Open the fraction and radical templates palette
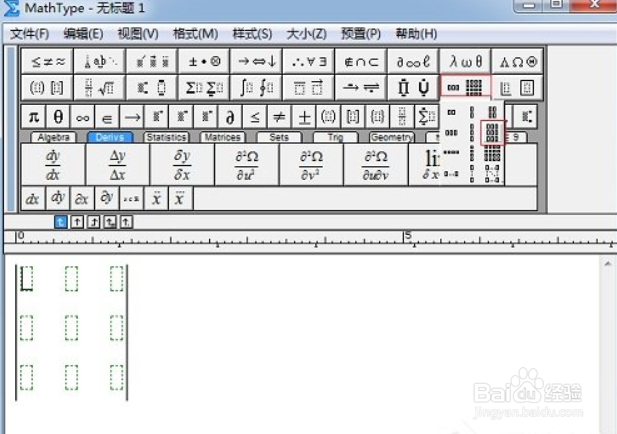The width and height of the screenshot is (617, 434). point(100,87)
